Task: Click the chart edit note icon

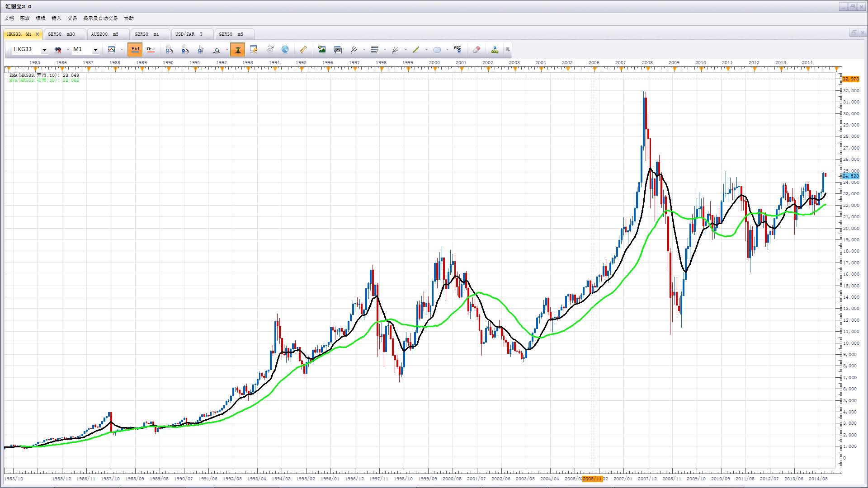Action: tap(254, 50)
